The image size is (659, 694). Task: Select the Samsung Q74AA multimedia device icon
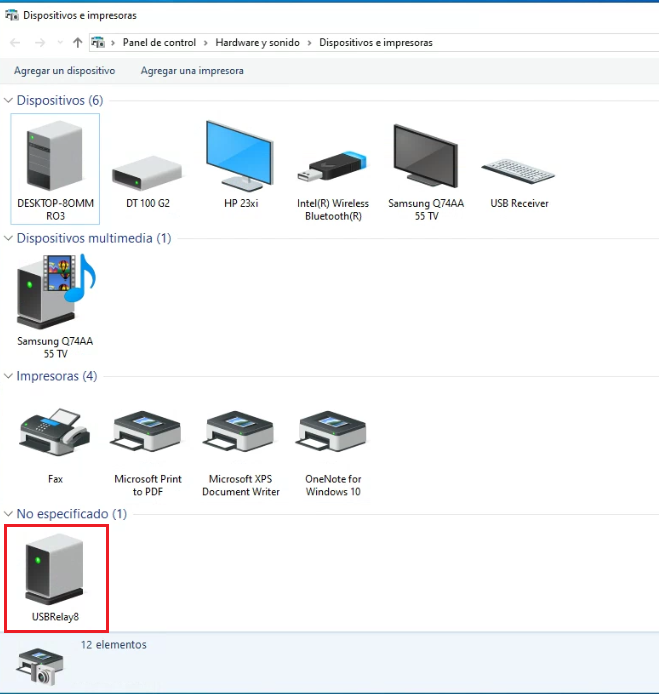coord(56,291)
